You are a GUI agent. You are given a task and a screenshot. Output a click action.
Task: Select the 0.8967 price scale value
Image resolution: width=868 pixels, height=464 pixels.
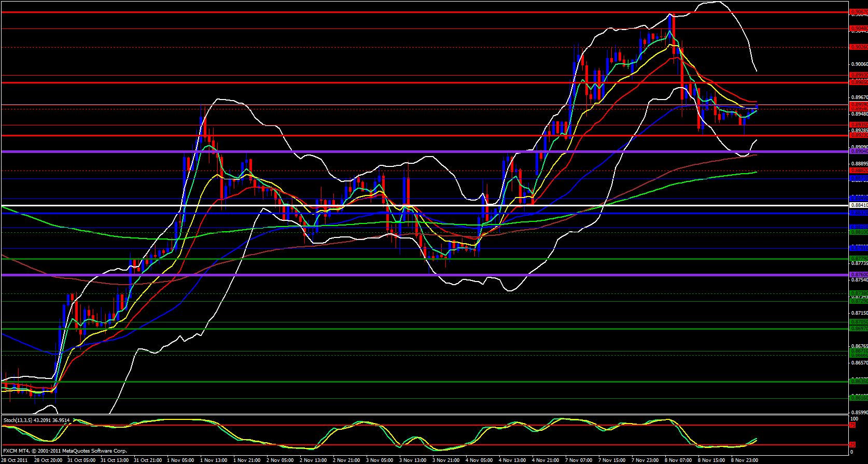(859, 97)
